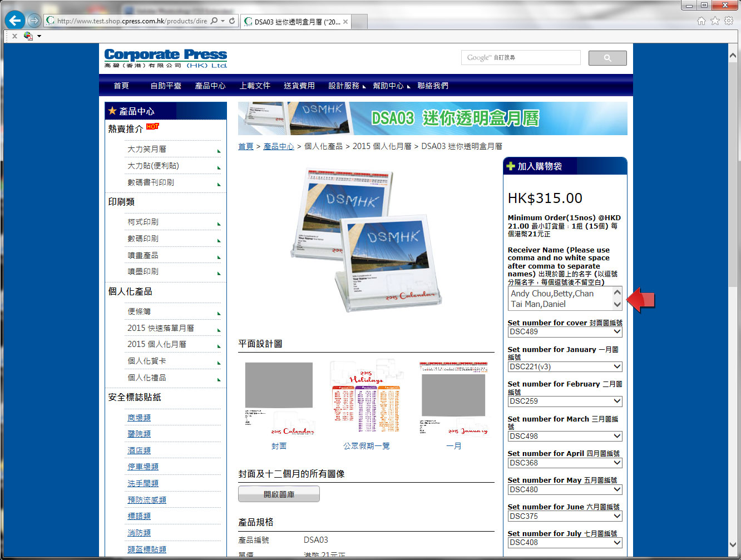Open 送貨費用 in the navigation menu
The height and width of the screenshot is (560, 741).
point(299,86)
